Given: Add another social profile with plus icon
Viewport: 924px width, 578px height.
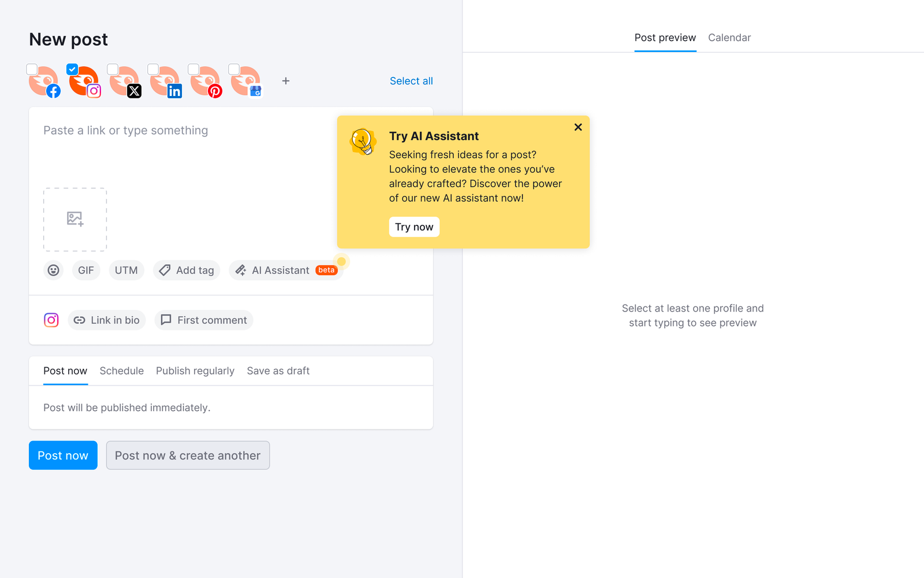Looking at the screenshot, I should (286, 81).
